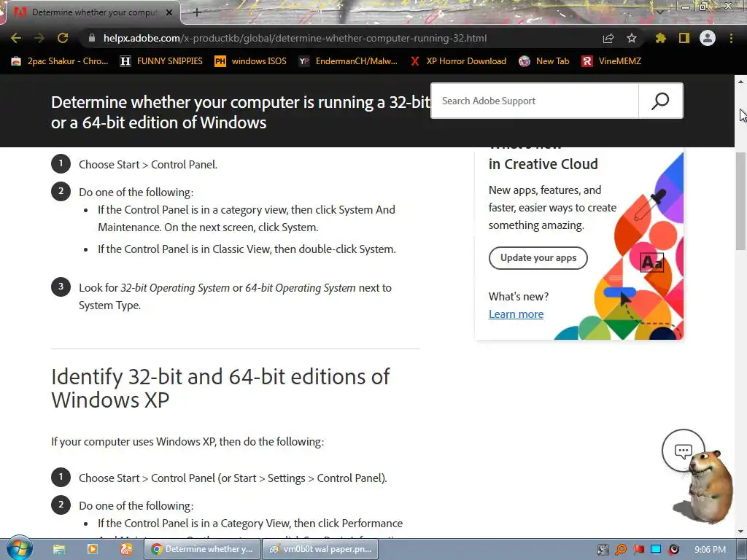Click the magnifier search button

661,101
